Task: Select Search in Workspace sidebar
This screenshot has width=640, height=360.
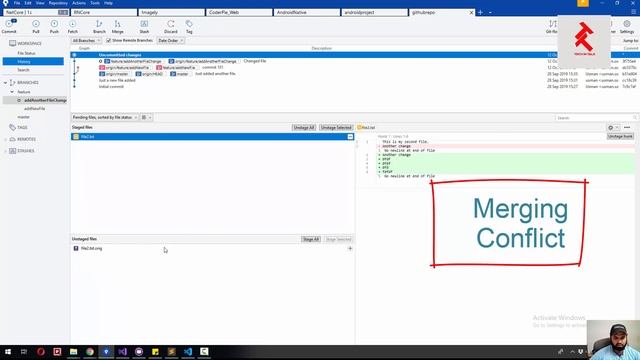Action: coord(23,70)
